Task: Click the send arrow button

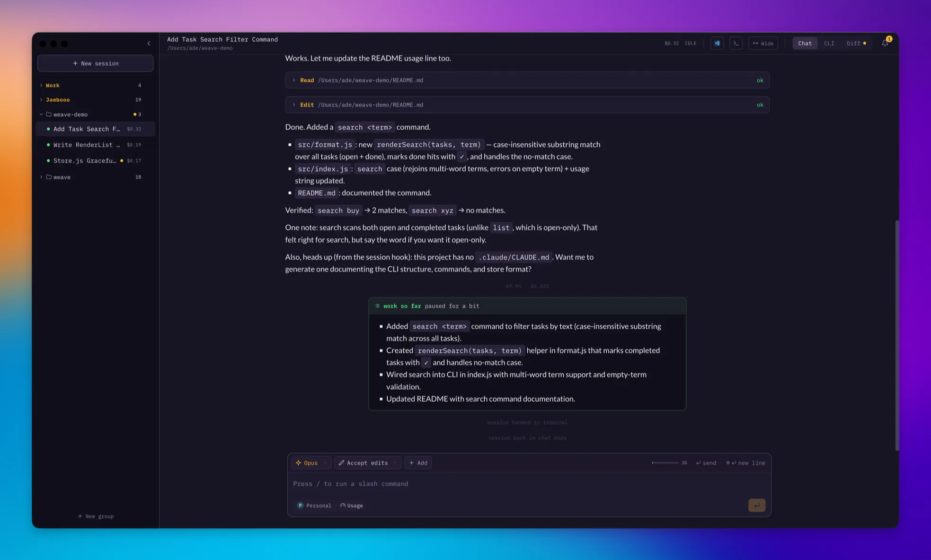Action: (756, 505)
